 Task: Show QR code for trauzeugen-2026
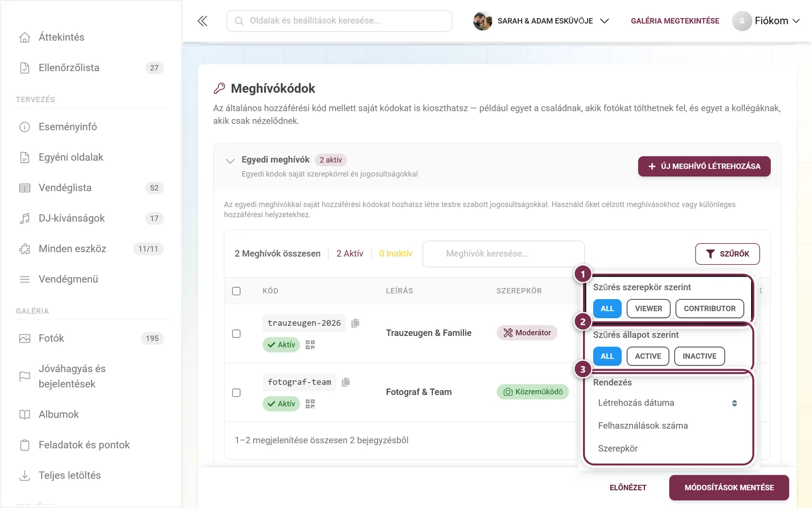(x=310, y=344)
